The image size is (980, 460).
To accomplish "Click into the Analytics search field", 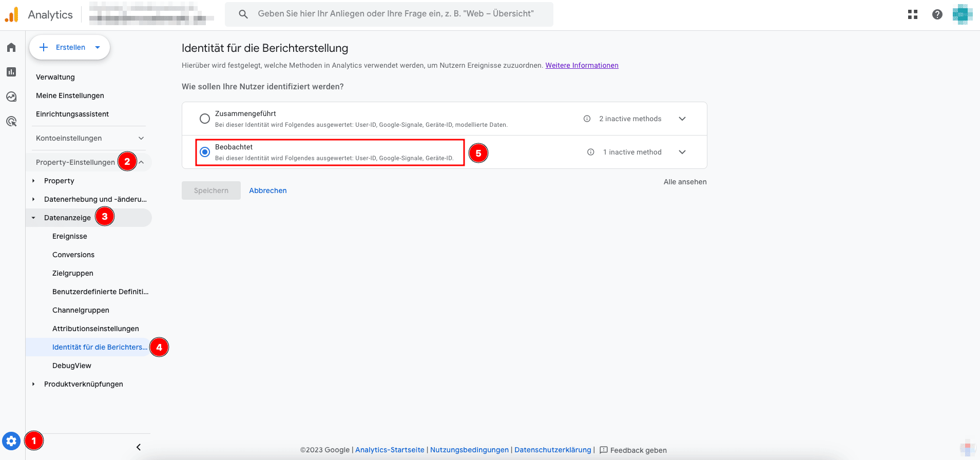I will pos(395,14).
